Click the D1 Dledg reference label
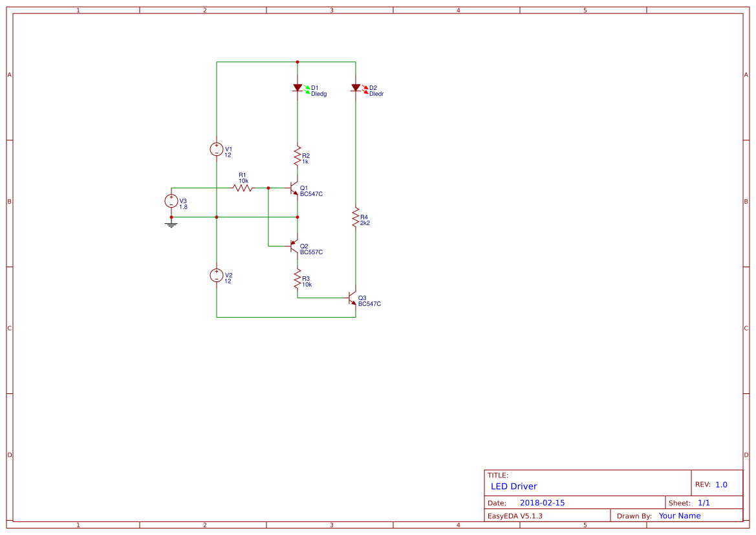756x535 pixels. (x=316, y=91)
